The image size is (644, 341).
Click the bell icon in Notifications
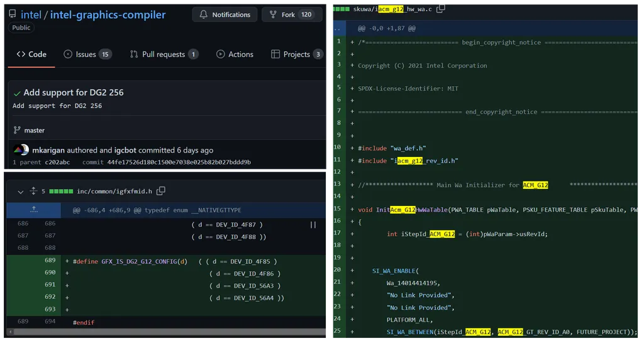click(204, 14)
